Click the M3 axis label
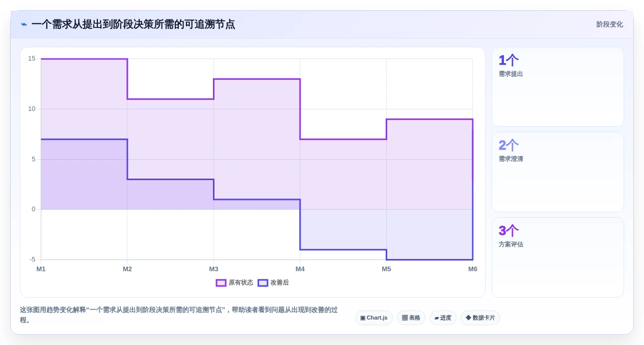This screenshot has height=345, width=644. pyautogui.click(x=213, y=269)
